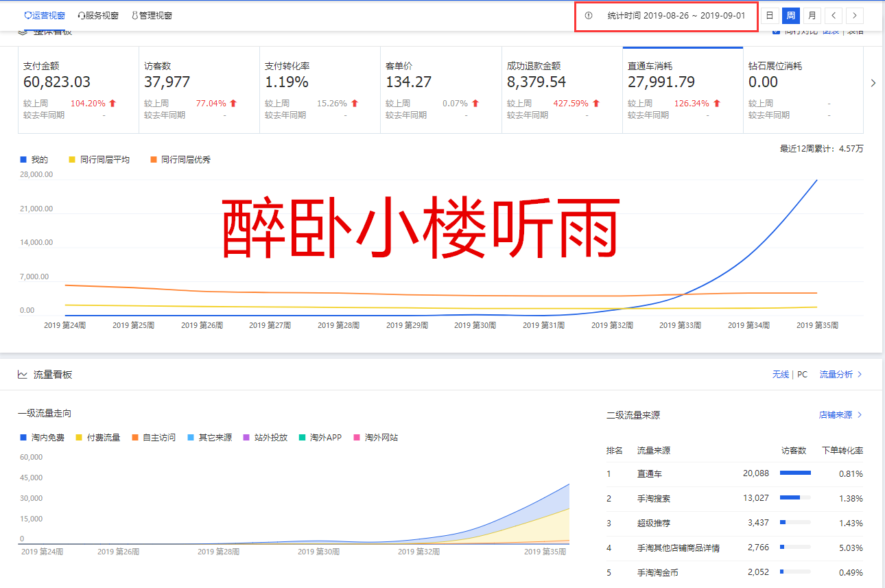885x588 pixels.
Task: Click the 手淘其他店铺商品详情 traffic source row
Action: coord(735,548)
